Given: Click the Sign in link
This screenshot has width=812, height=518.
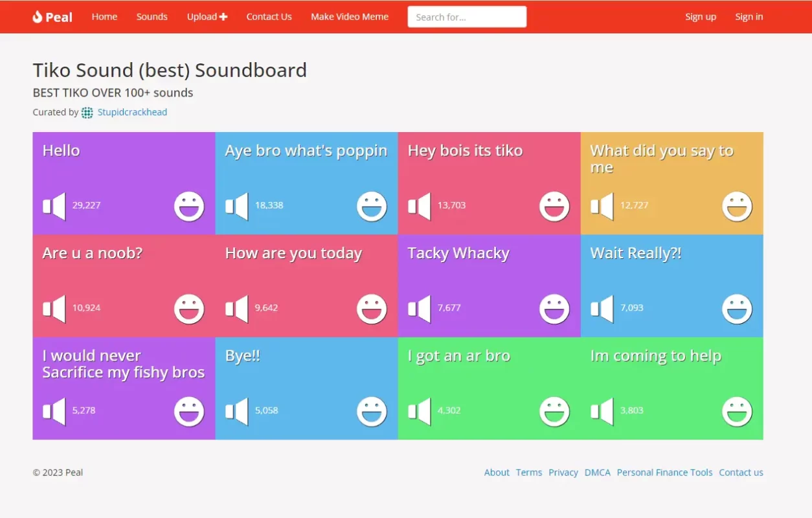Looking at the screenshot, I should click(749, 17).
